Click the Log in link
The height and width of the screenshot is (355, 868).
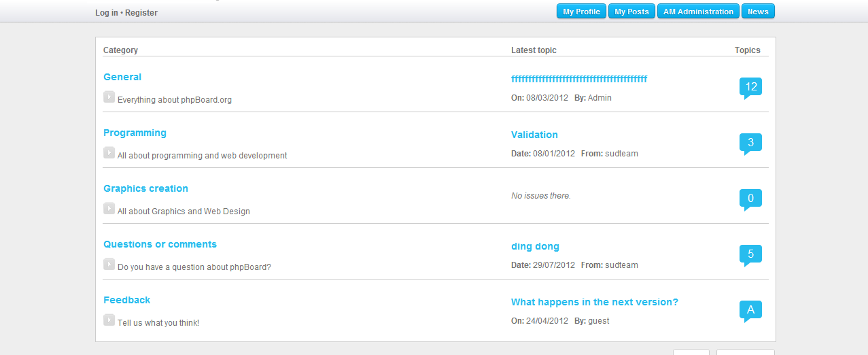coord(106,13)
